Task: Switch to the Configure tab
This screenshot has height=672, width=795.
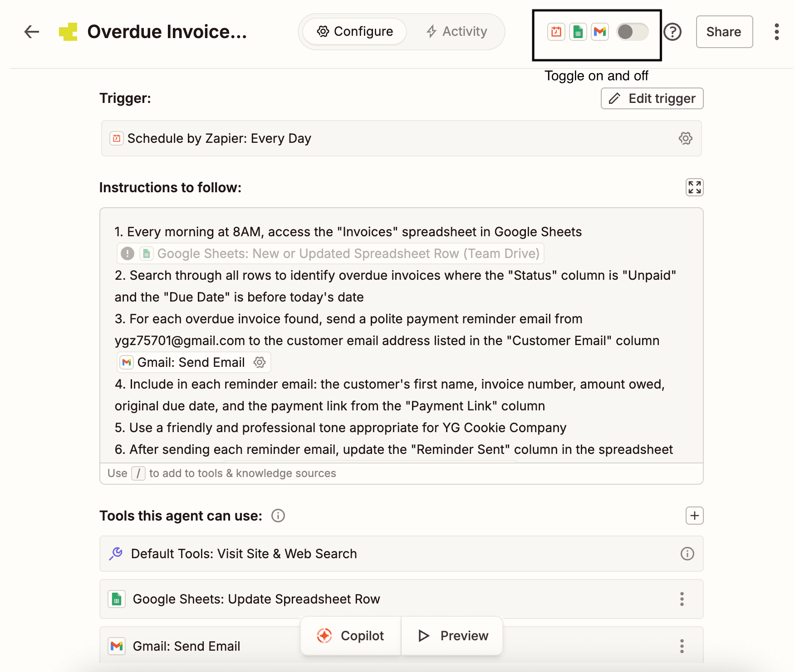Action: click(x=355, y=32)
